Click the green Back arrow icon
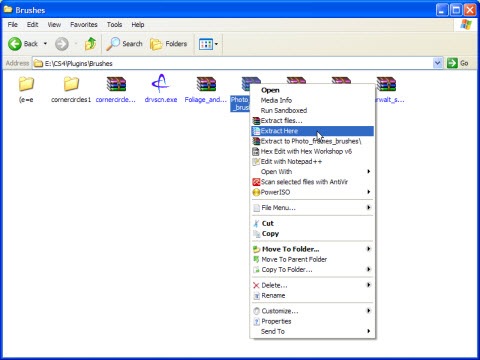480x360 pixels. (x=15, y=44)
